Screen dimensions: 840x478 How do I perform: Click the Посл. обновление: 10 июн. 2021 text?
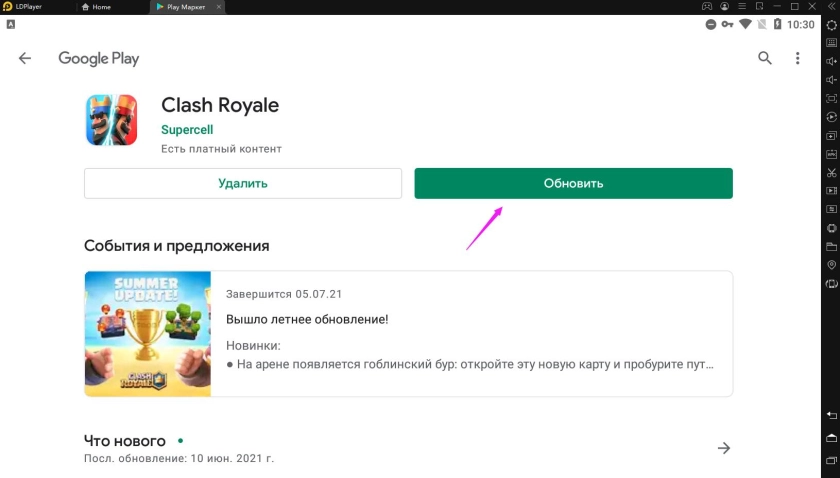pos(179,459)
